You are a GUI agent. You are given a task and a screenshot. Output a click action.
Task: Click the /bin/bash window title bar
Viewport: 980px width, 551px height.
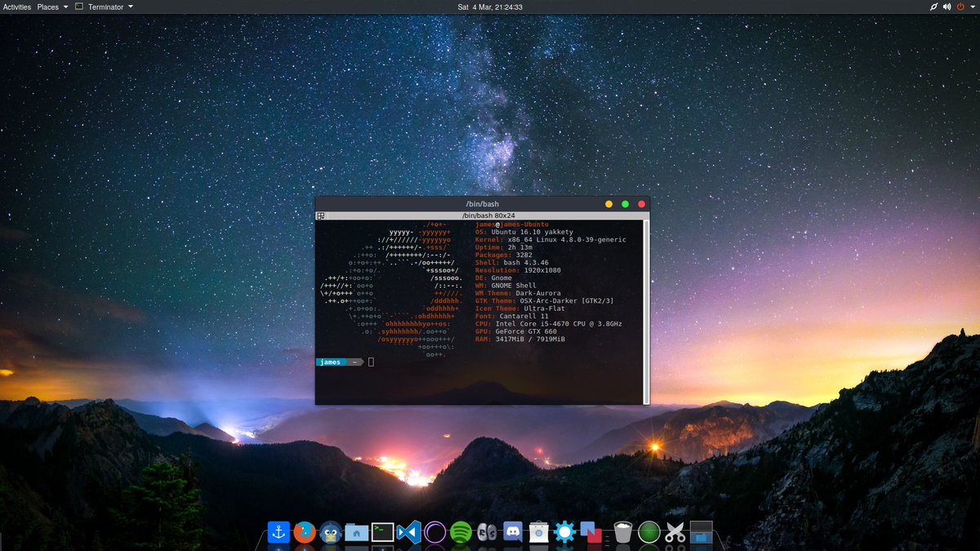[x=482, y=203]
